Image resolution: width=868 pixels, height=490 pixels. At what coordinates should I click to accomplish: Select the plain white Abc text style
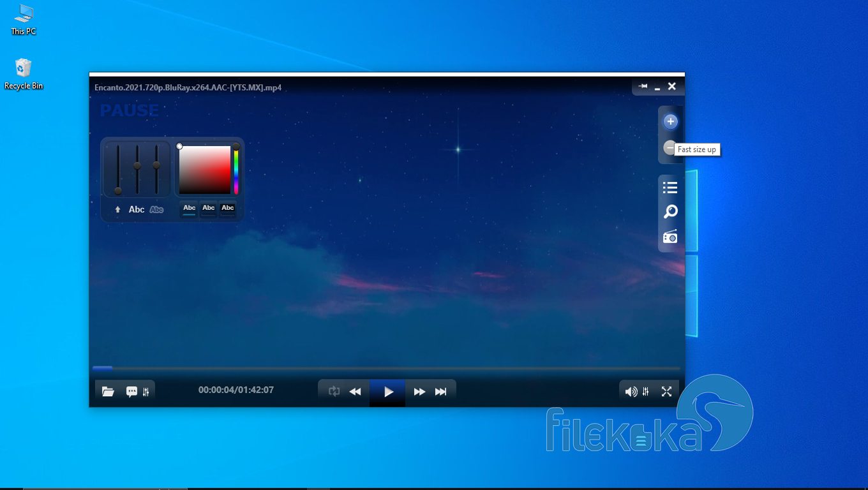137,209
